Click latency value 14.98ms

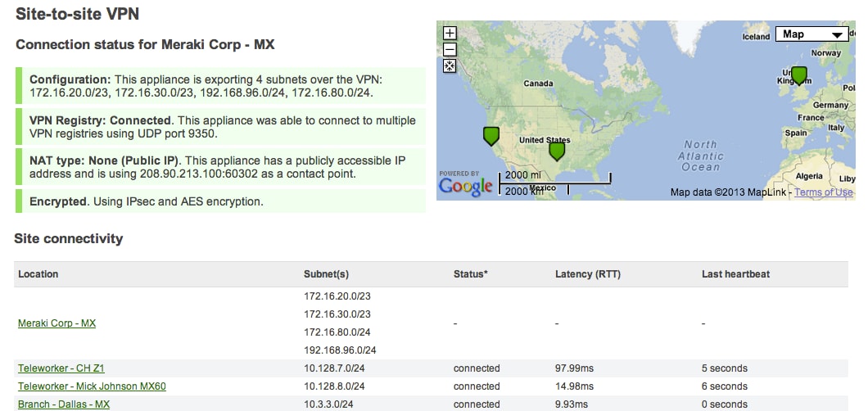(x=574, y=386)
